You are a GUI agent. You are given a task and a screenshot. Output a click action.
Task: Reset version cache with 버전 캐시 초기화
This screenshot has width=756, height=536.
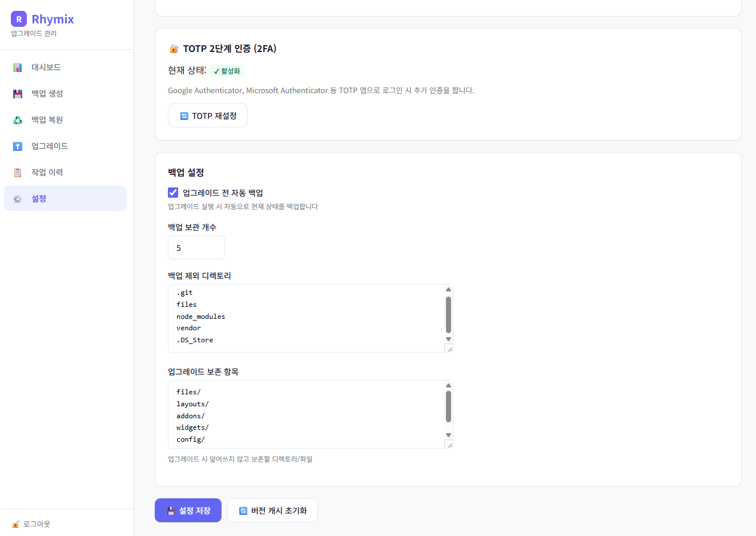click(x=272, y=510)
